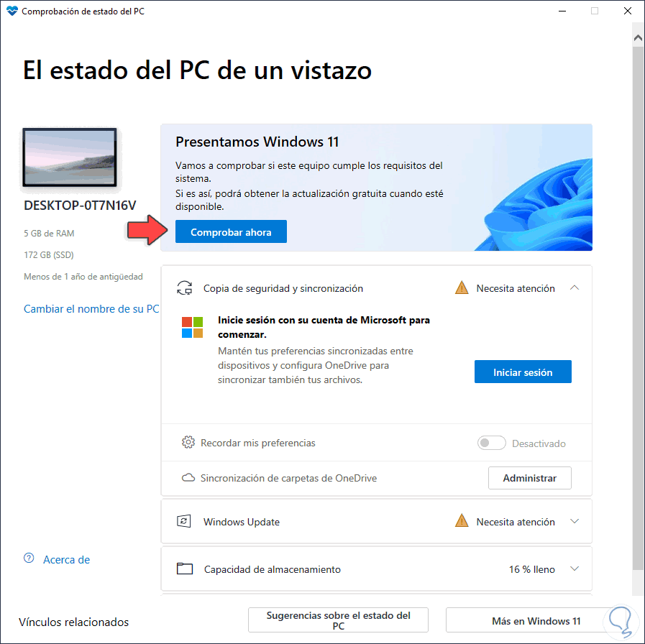
Task: Click the Windows Update icon
Action: pyautogui.click(x=184, y=521)
